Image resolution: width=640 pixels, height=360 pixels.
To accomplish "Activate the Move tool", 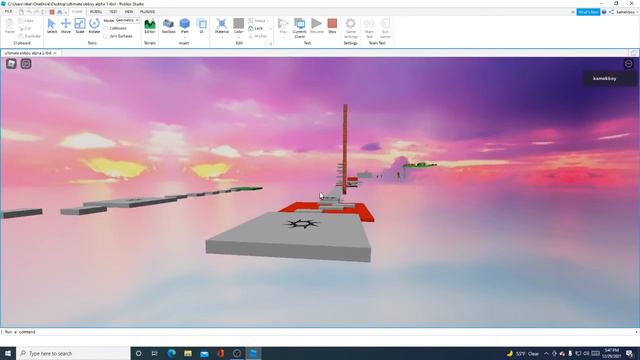I will tap(66, 26).
